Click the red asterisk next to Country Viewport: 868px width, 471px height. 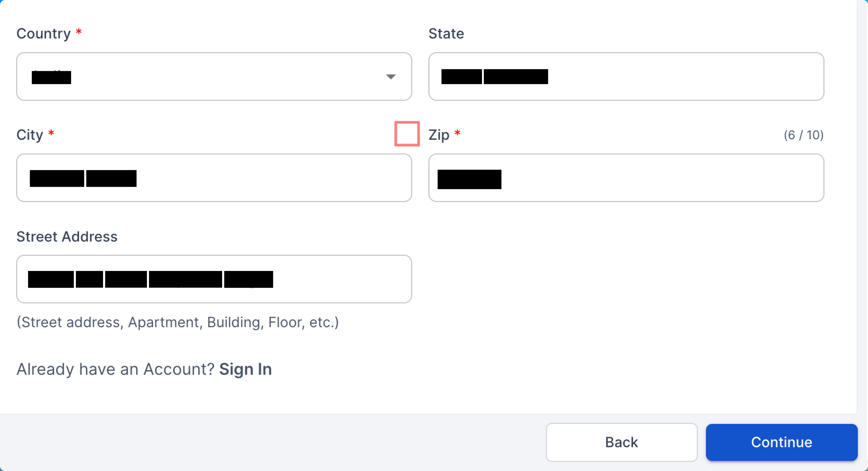(x=79, y=32)
